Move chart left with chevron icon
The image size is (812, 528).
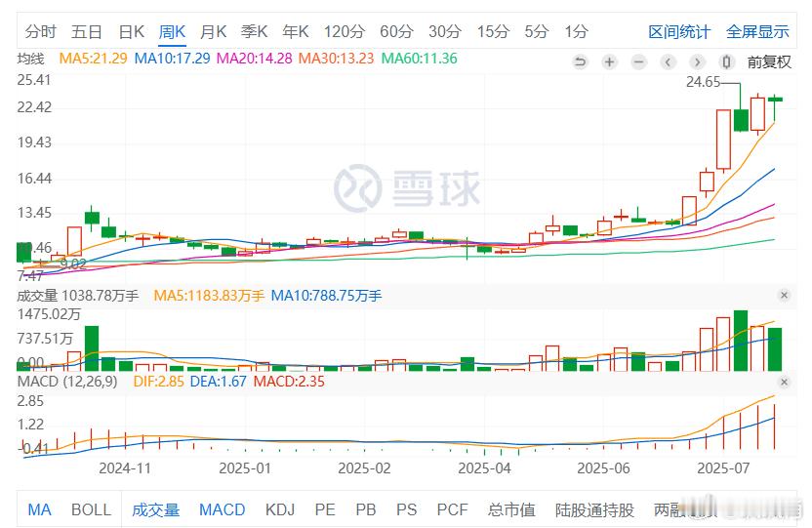click(668, 62)
